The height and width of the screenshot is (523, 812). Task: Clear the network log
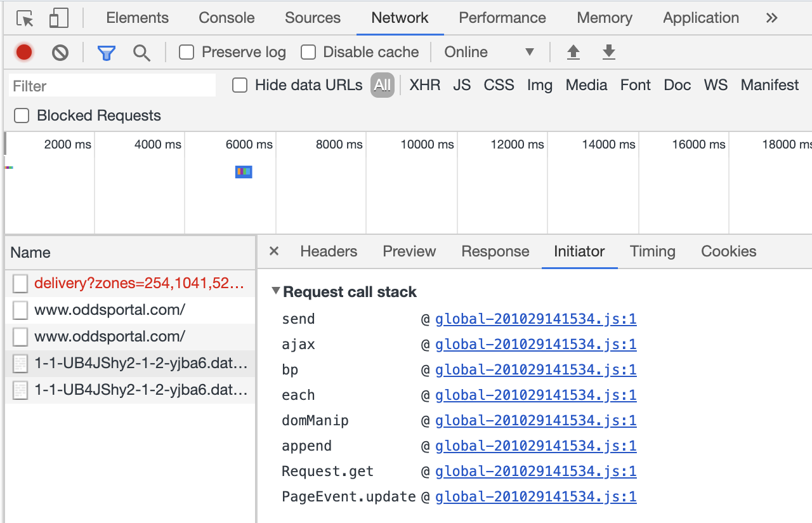pyautogui.click(x=60, y=52)
